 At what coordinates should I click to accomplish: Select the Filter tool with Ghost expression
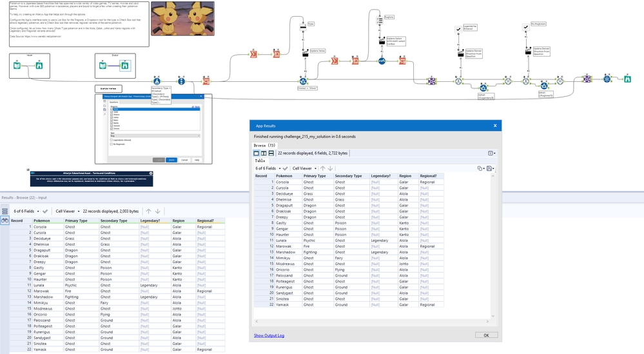coord(303,81)
